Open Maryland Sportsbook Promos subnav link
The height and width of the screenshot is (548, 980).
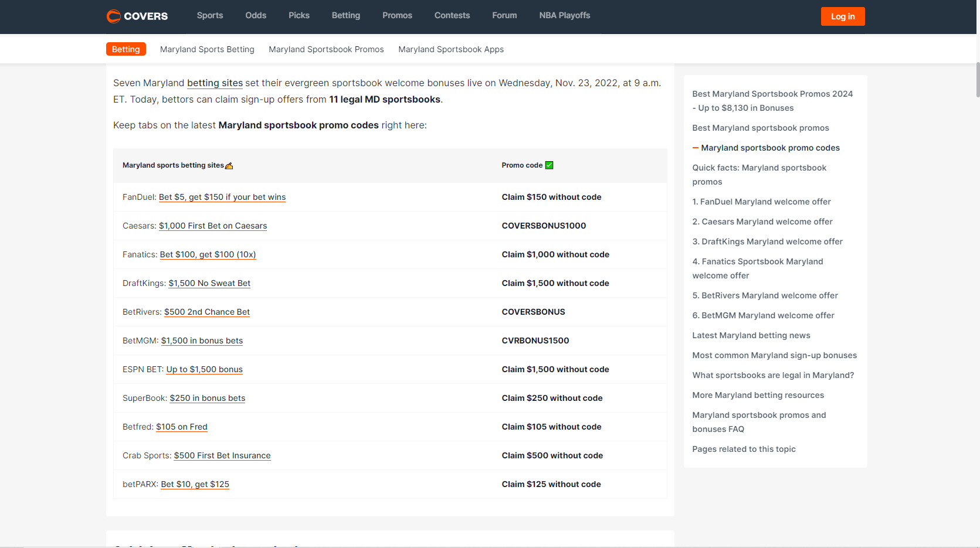pyautogui.click(x=326, y=49)
